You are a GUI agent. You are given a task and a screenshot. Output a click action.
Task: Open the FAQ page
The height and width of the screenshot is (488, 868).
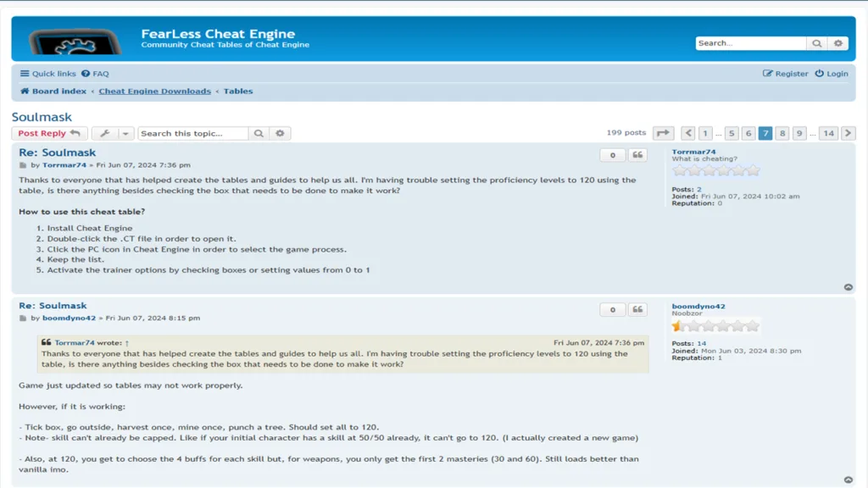pyautogui.click(x=95, y=74)
